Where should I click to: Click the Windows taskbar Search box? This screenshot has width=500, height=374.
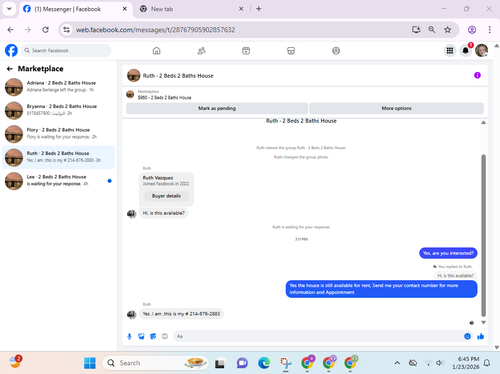[x=156, y=363]
